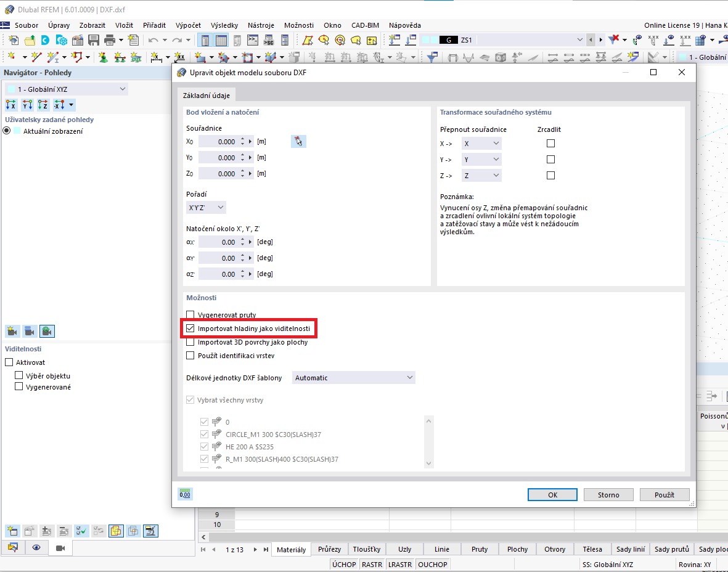Open the console window icon
This screenshot has height=572, width=728.
click(x=253, y=40)
